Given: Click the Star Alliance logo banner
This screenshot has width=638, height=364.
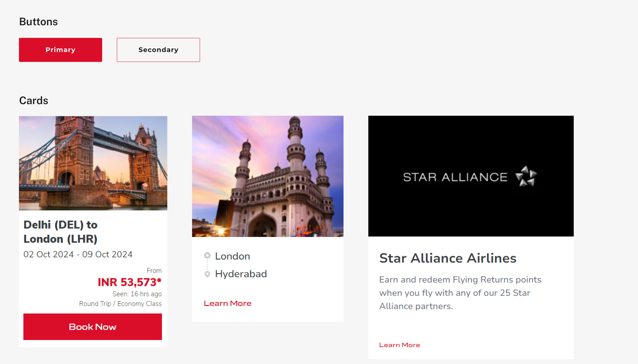Looking at the screenshot, I should click(471, 176).
